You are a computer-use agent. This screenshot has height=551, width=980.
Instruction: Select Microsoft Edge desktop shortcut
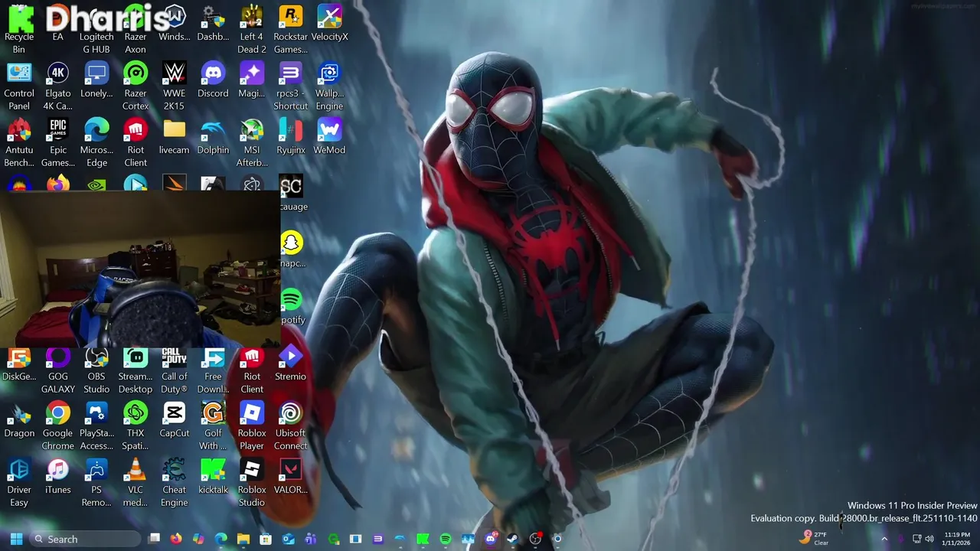tap(96, 142)
